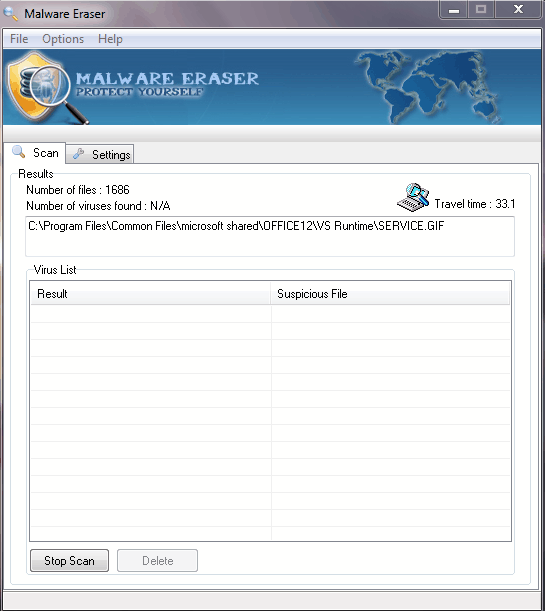Click the magnifier icon in title bar

pyautogui.click(x=11, y=13)
